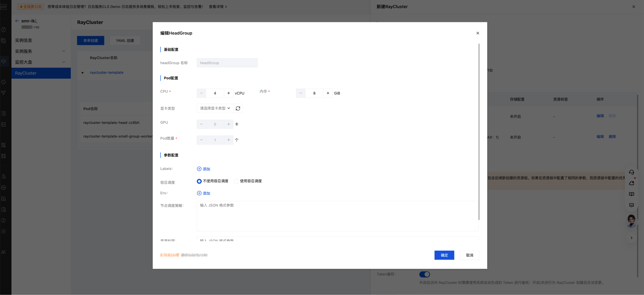This screenshot has width=644, height=295.
Task: Click 添加 link for Env
Action: pos(206,193)
